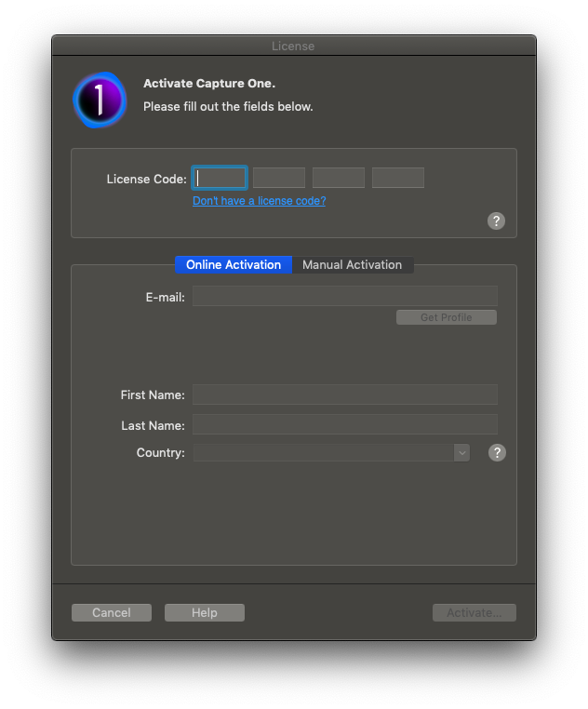Switch to the Online Activation tab

tap(234, 264)
